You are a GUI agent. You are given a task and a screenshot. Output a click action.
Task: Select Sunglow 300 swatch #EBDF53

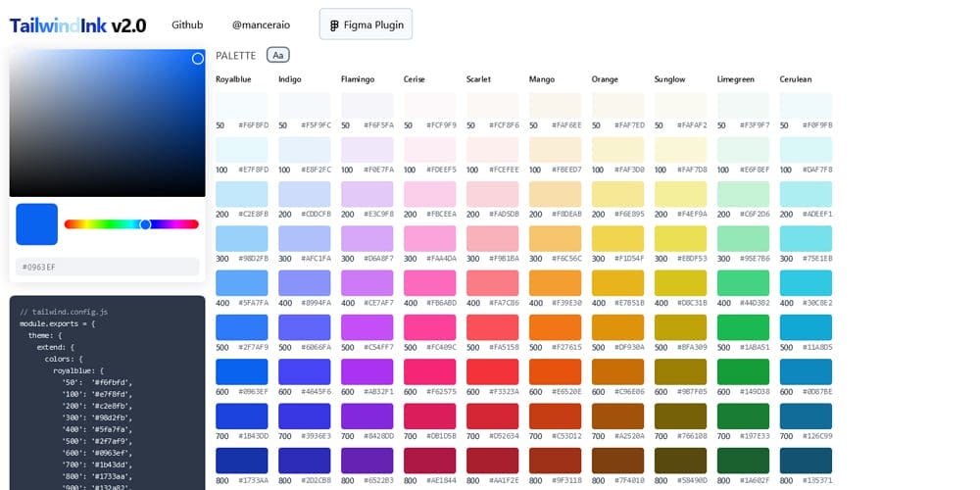pyautogui.click(x=681, y=239)
